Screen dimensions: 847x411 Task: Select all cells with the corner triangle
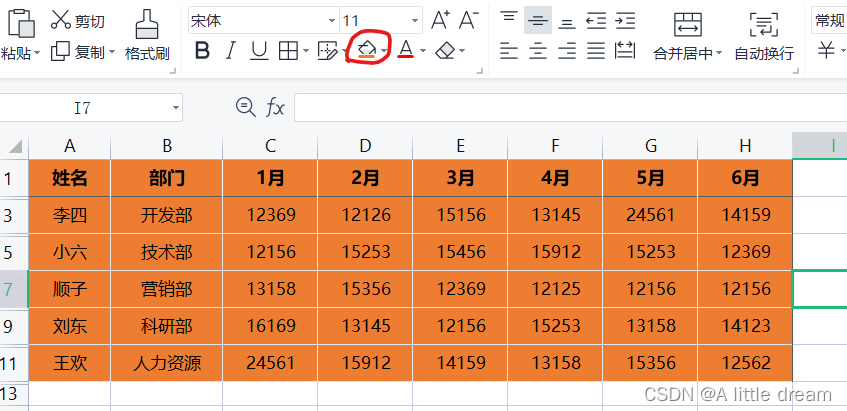click(x=15, y=146)
